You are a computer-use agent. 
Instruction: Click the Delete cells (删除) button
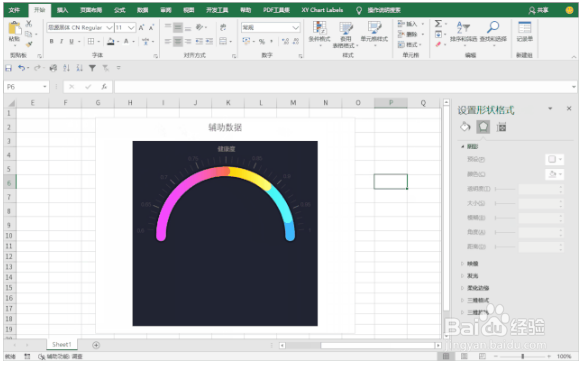(x=408, y=34)
